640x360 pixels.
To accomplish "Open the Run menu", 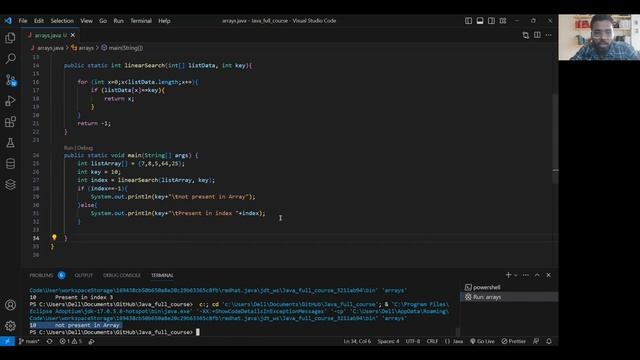I will tap(118, 20).
